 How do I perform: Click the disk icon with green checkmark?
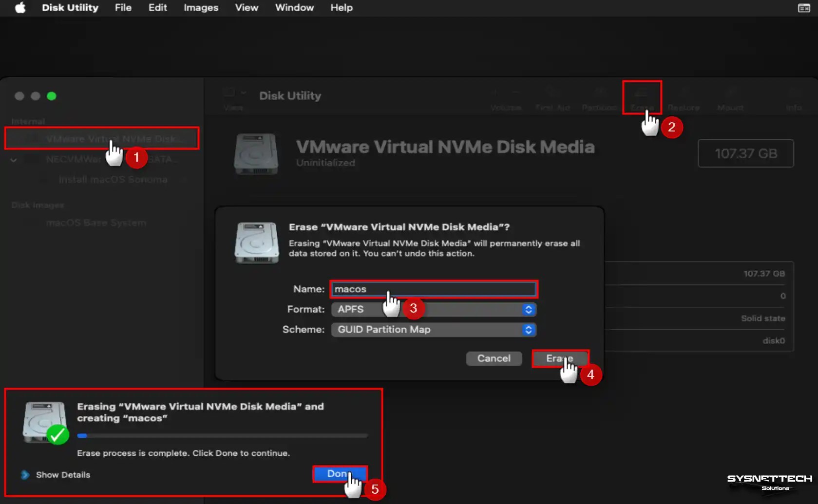click(45, 423)
